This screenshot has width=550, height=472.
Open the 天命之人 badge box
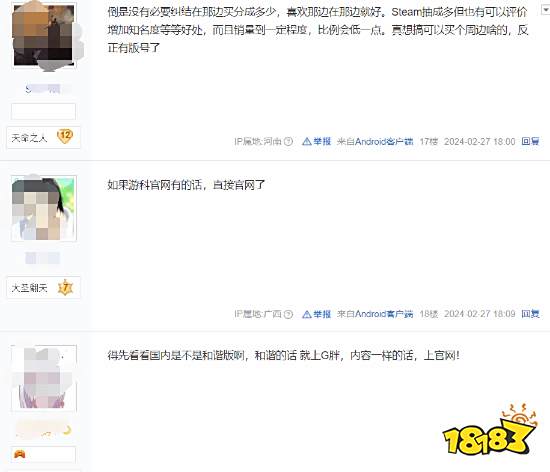43,137
